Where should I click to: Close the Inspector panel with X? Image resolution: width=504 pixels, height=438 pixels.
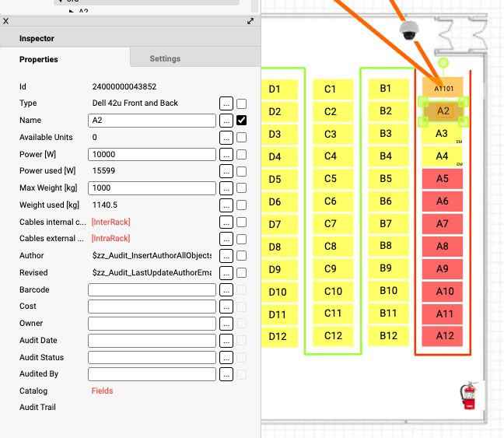click(x=6, y=22)
